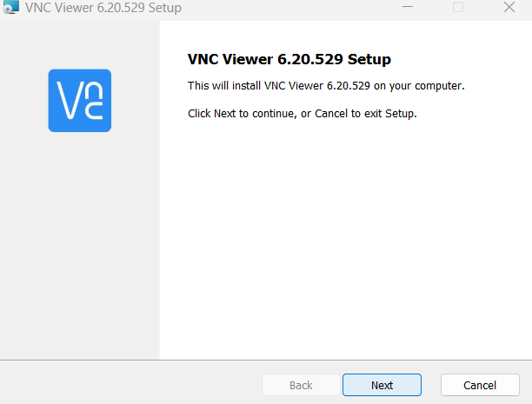Click Cancel to exit Setup
Viewport: 532px width, 404px height.
480,385
